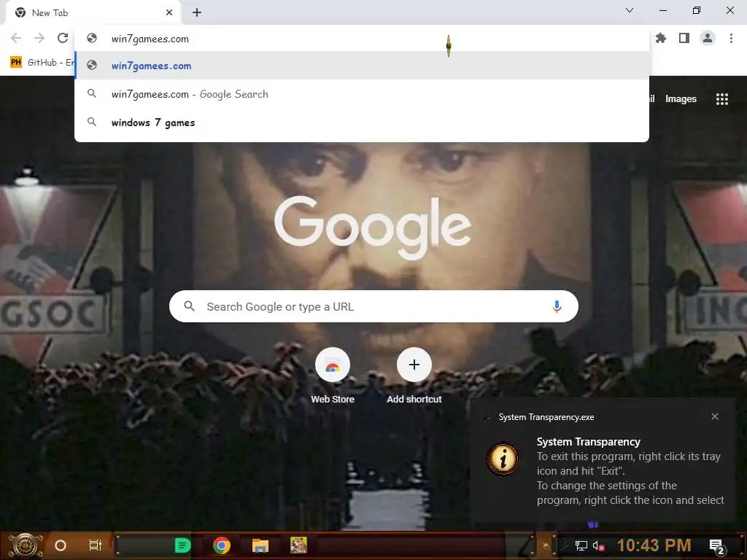
Task: Open Task View on taskbar
Action: [96, 545]
